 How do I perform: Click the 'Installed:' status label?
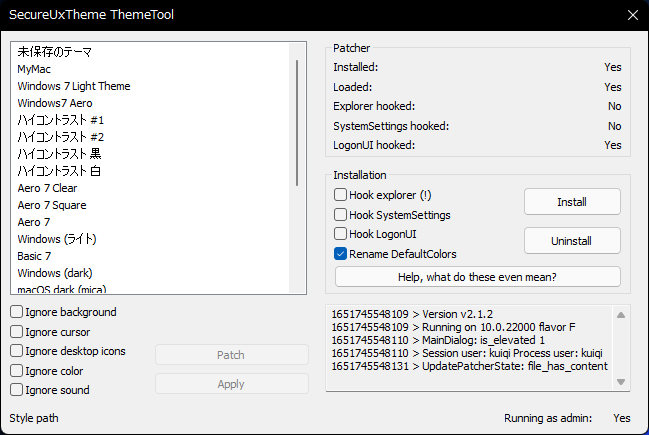[x=356, y=67]
